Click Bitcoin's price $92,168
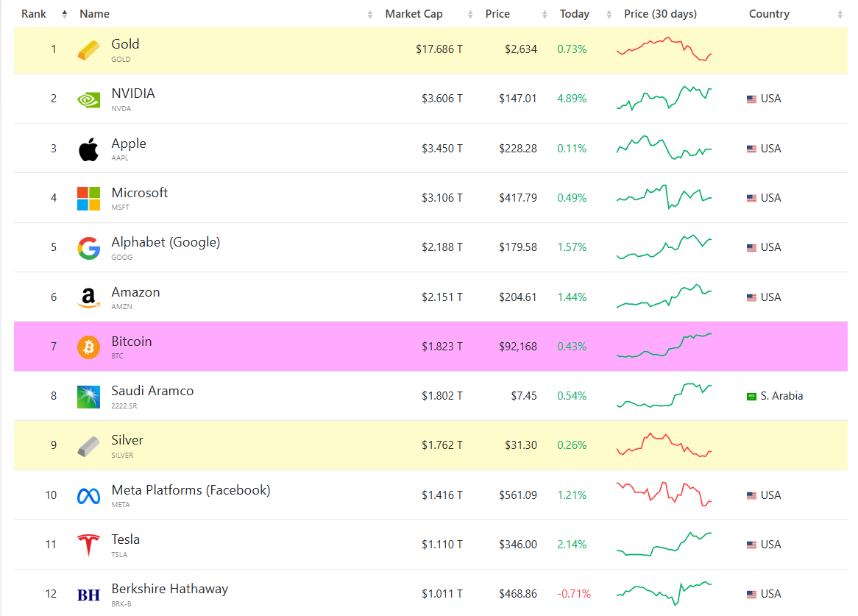Image resolution: width=858 pixels, height=616 pixels. point(517,347)
